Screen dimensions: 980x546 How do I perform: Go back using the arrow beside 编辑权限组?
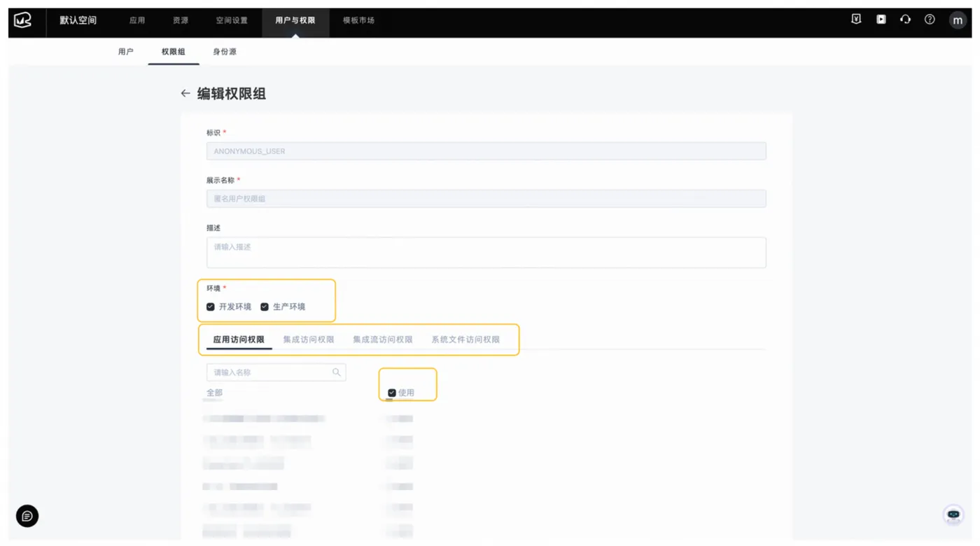[x=185, y=93]
